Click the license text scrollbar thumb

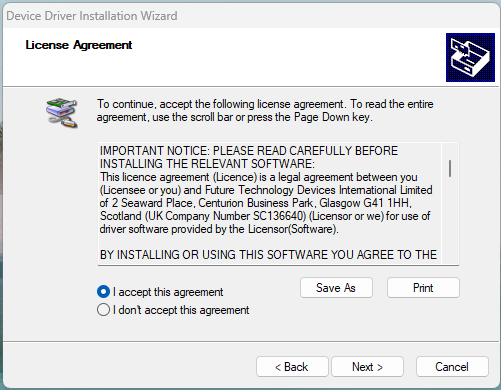[450, 168]
